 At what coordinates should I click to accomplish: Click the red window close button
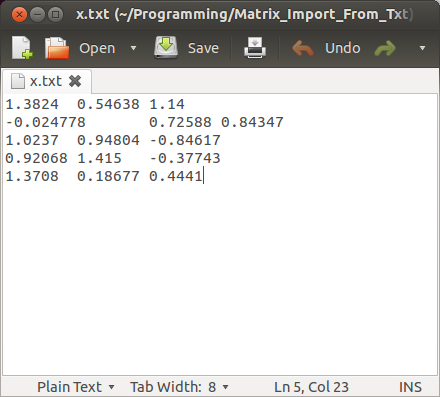point(19,15)
